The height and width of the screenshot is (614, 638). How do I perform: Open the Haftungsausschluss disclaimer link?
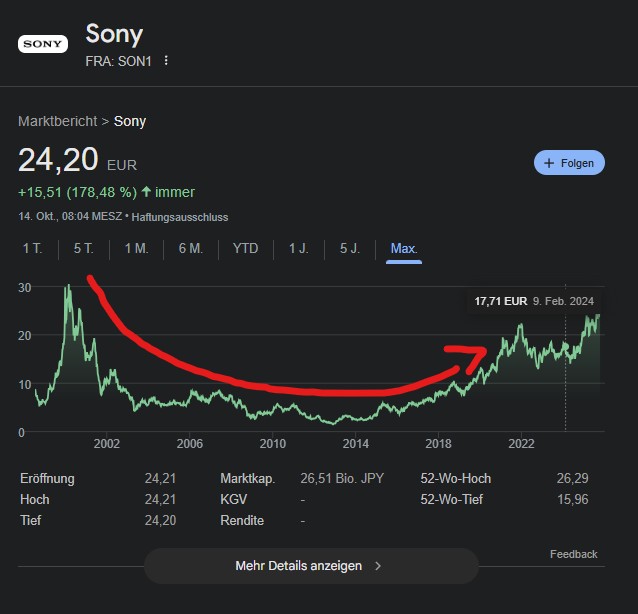click(180, 217)
